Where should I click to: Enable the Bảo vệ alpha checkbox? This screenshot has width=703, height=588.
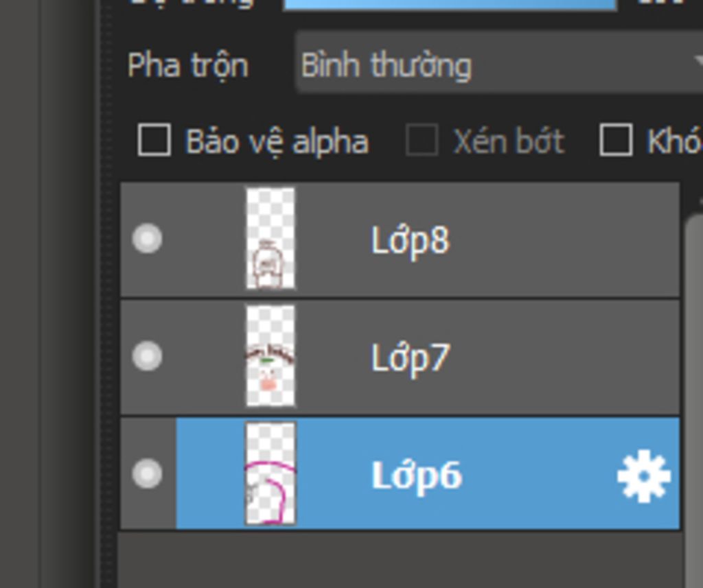(x=154, y=140)
